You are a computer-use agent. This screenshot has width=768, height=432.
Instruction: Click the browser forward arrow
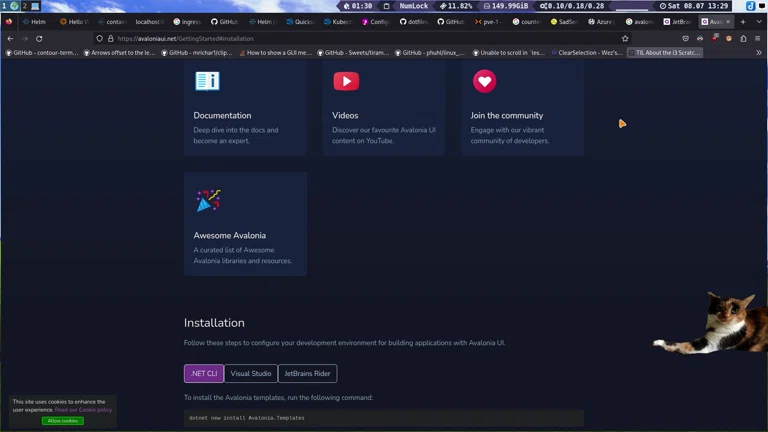24,38
